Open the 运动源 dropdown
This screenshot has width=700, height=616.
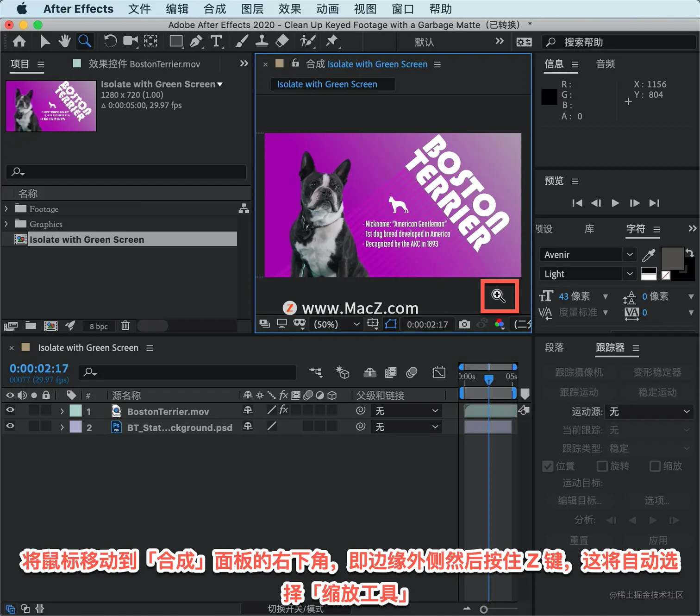pyautogui.click(x=650, y=411)
